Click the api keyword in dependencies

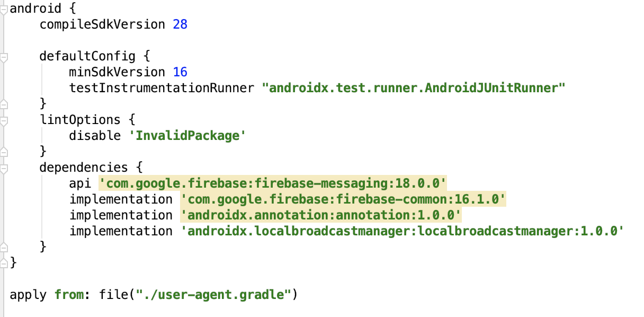coord(80,184)
